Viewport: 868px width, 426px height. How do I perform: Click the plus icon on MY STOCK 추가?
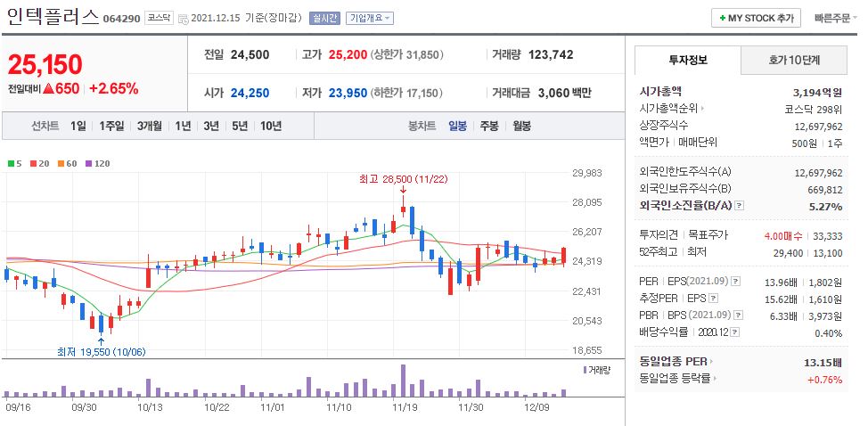(723, 18)
